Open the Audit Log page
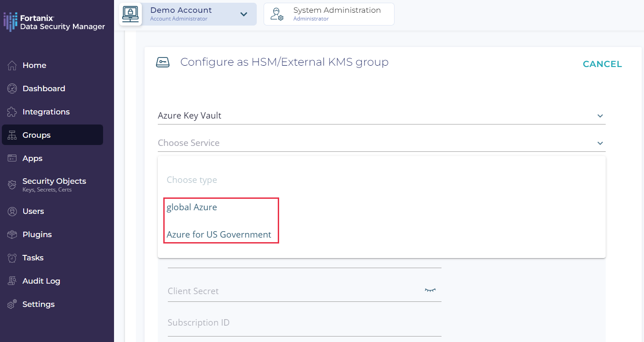 (x=41, y=281)
